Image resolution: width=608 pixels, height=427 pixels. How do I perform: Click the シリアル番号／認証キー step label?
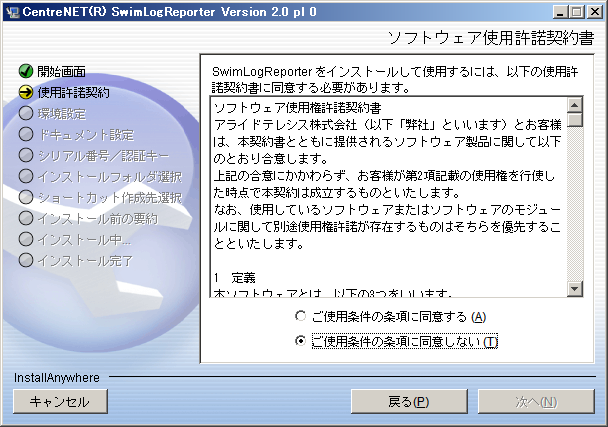[x=104, y=156]
